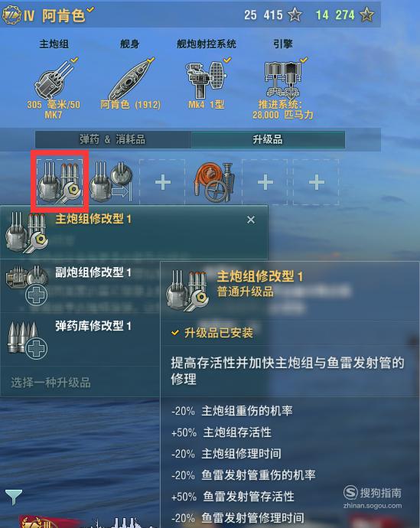Screen dimensions: 420x528
Task: Click the ship name 阿肯色 header
Action: pos(63,15)
